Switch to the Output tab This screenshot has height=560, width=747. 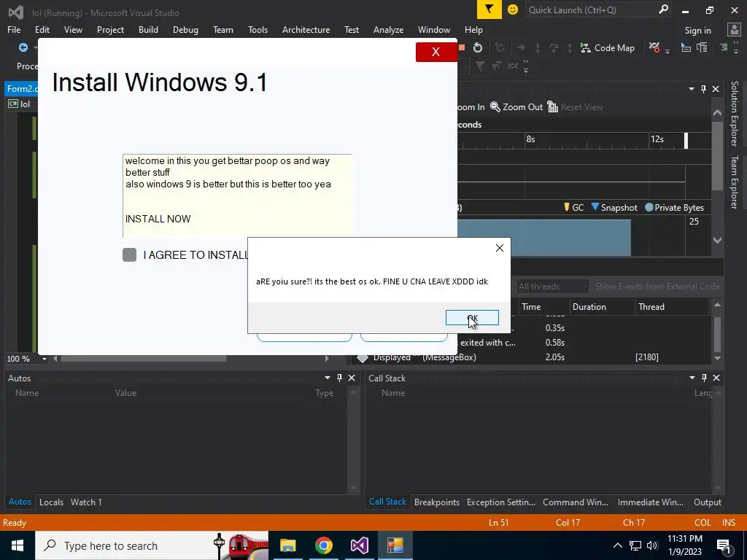click(x=708, y=502)
